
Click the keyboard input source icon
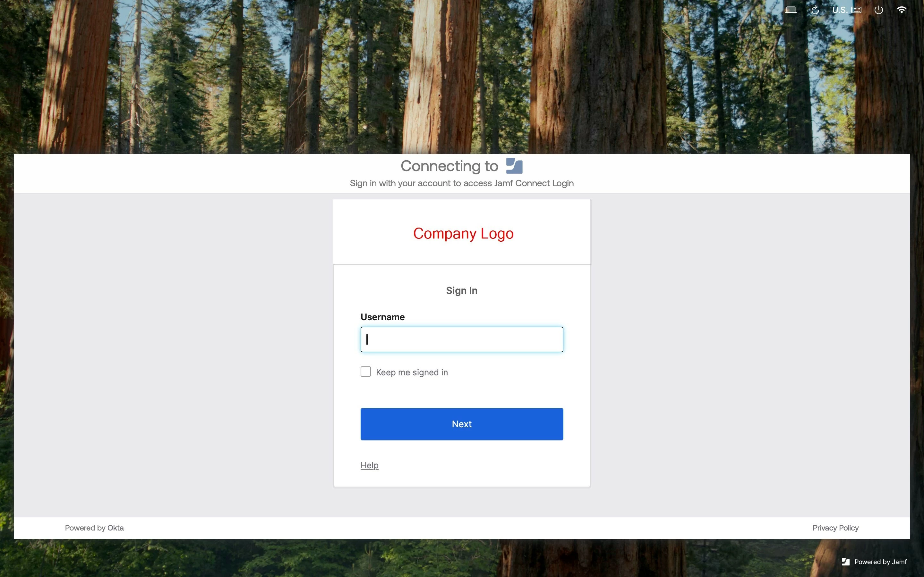click(x=856, y=10)
